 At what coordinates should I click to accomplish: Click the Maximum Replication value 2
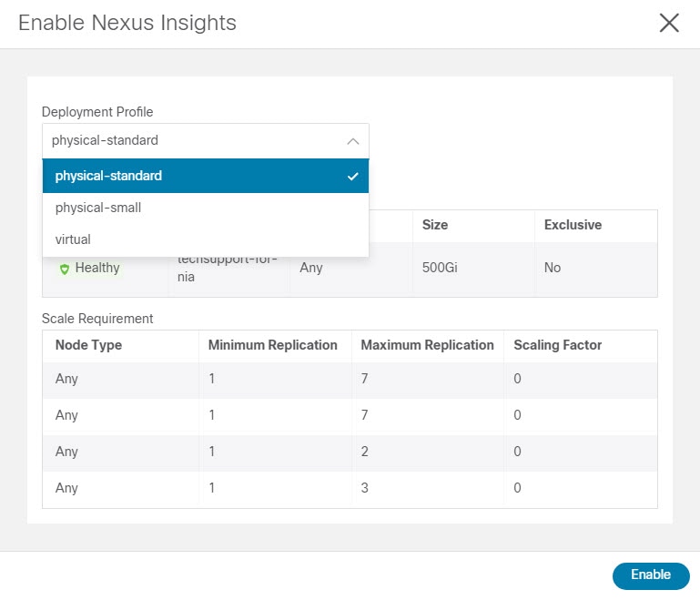pyautogui.click(x=365, y=452)
